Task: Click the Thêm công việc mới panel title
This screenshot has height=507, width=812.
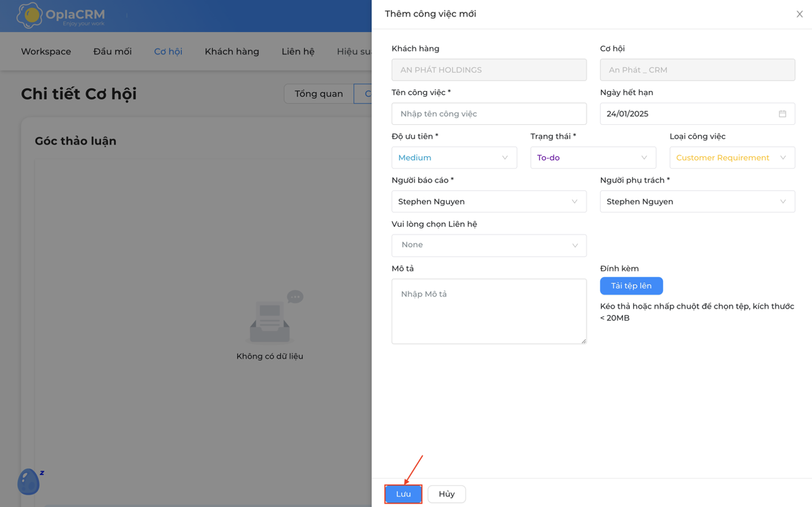Action: [x=430, y=14]
